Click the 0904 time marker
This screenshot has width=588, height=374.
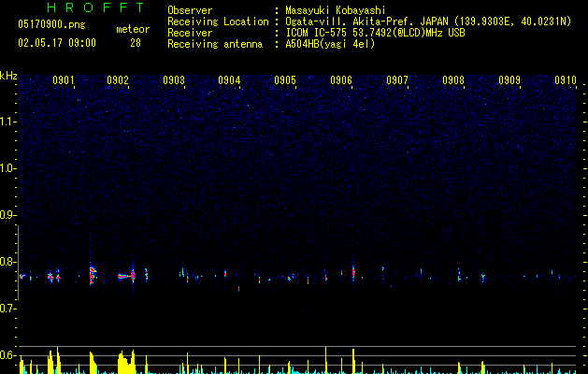click(229, 80)
